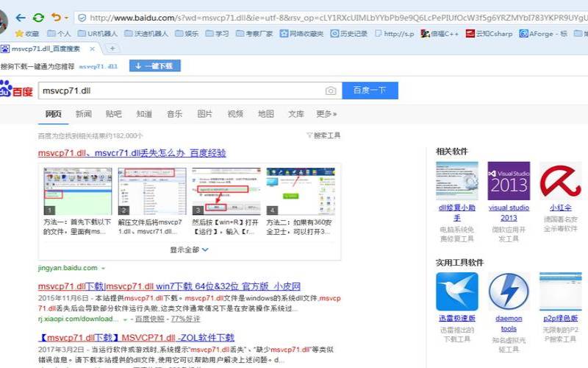Click the 77%好评 link
Image resolution: width=588 pixels, height=368 pixels.
click(x=186, y=319)
